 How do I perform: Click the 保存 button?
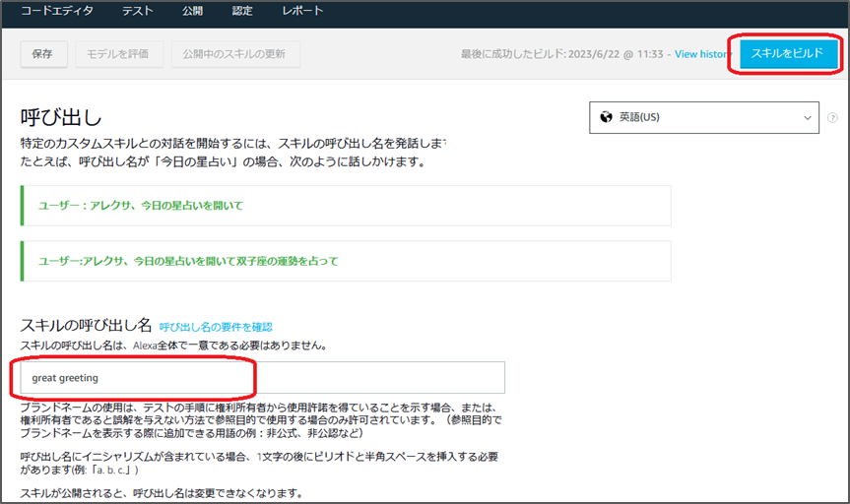coord(44,54)
